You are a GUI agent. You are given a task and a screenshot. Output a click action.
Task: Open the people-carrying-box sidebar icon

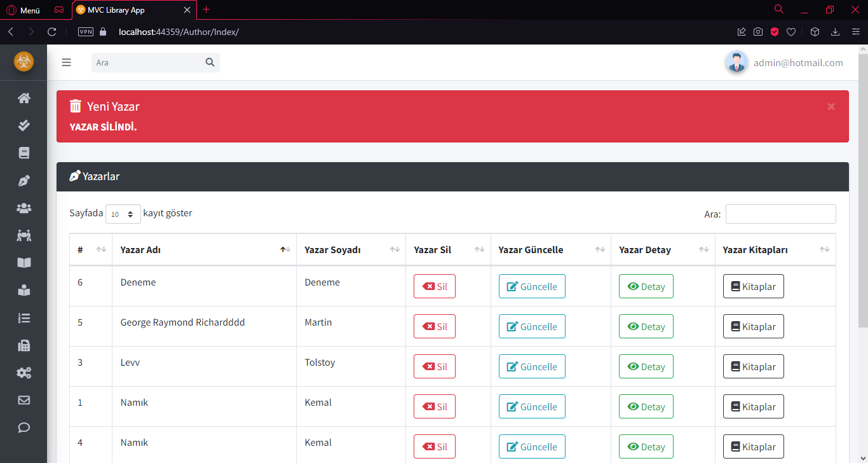24,235
